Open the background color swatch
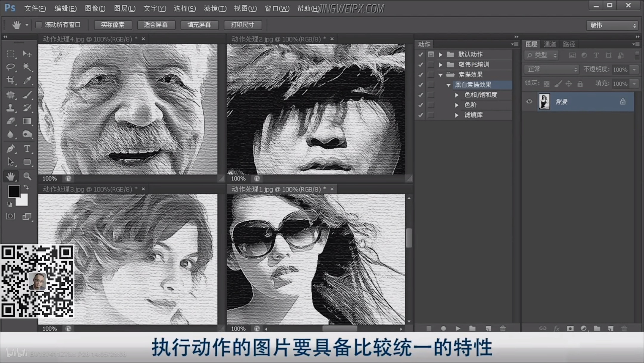The width and height of the screenshot is (644, 363). (23, 202)
